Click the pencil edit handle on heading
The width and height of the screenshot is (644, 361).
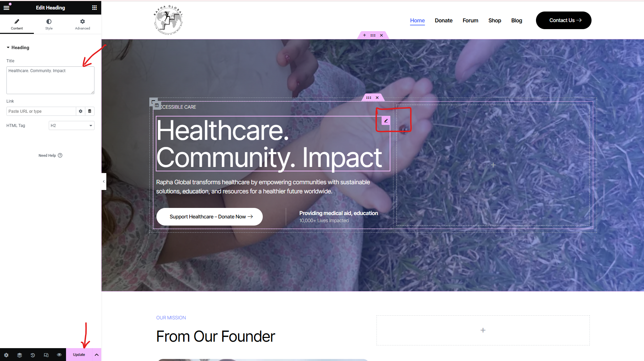click(x=386, y=121)
